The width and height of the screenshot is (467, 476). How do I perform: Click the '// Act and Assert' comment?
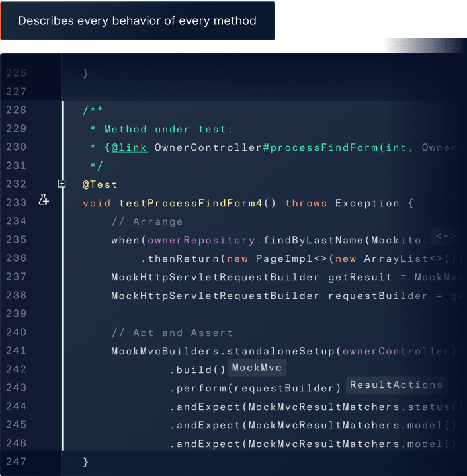[x=172, y=333]
